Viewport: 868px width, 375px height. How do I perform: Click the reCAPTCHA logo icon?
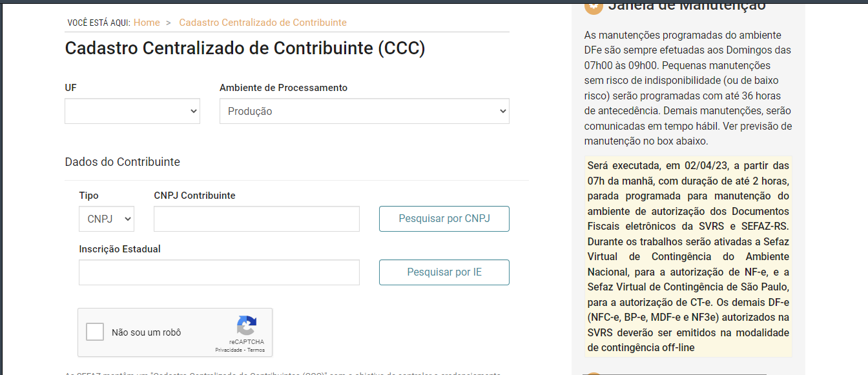pyautogui.click(x=247, y=325)
